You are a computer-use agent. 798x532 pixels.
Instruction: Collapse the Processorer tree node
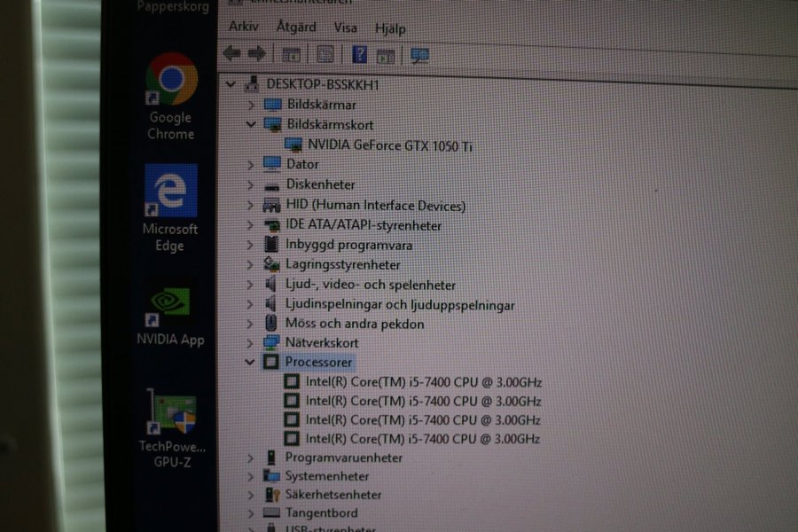point(249,362)
